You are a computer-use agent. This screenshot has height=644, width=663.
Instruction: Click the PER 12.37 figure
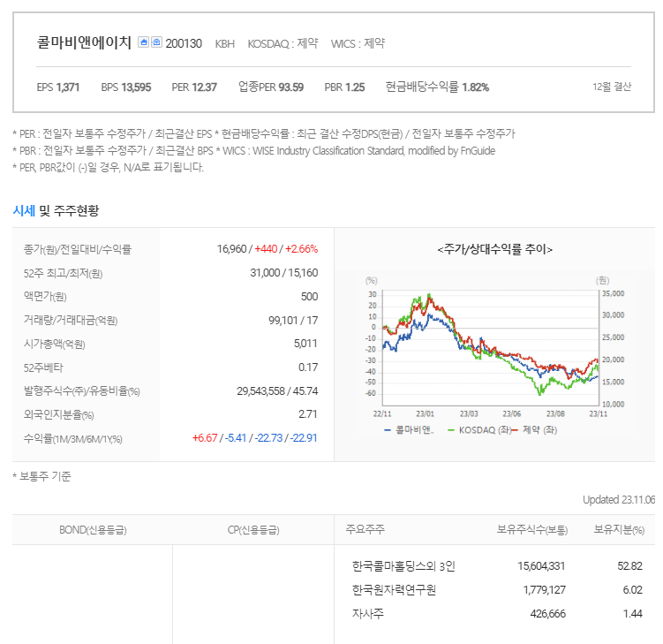(194, 87)
